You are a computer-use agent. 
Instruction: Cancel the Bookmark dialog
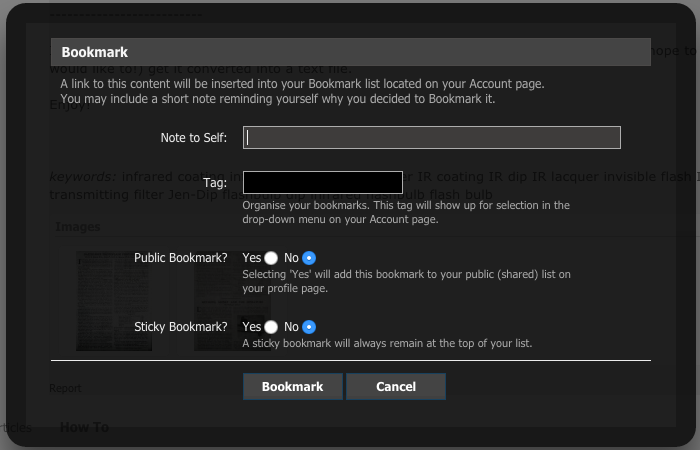(x=395, y=387)
